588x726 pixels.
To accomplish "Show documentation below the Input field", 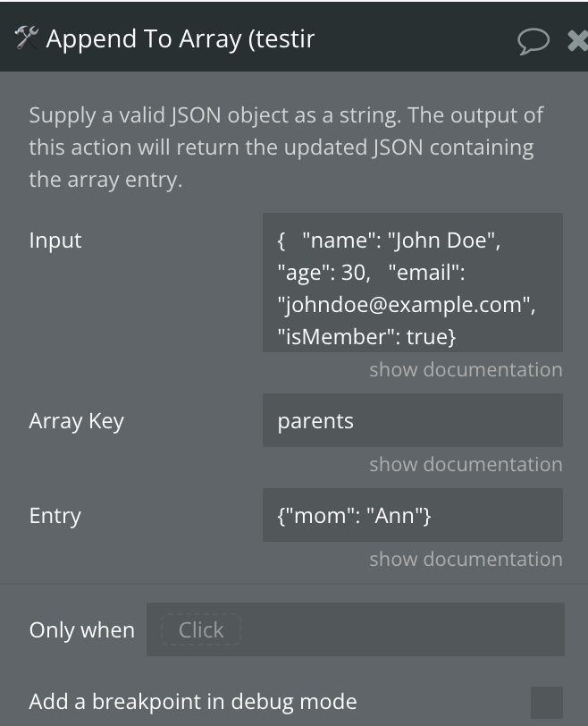I will click(466, 369).
